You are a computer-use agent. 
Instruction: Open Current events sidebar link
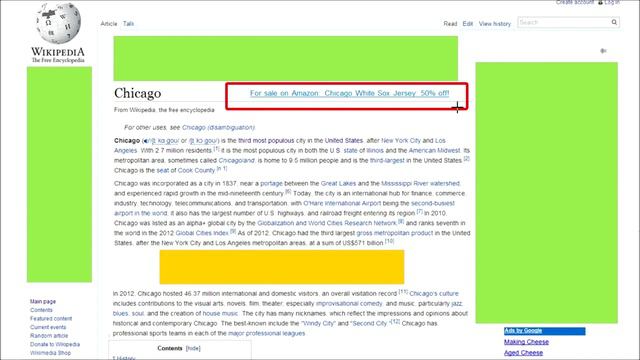[48, 327]
